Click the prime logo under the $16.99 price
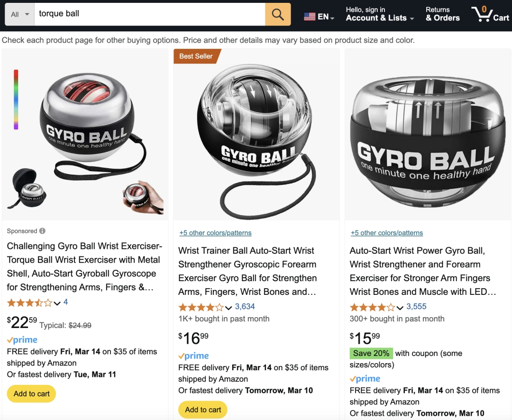 tap(193, 356)
